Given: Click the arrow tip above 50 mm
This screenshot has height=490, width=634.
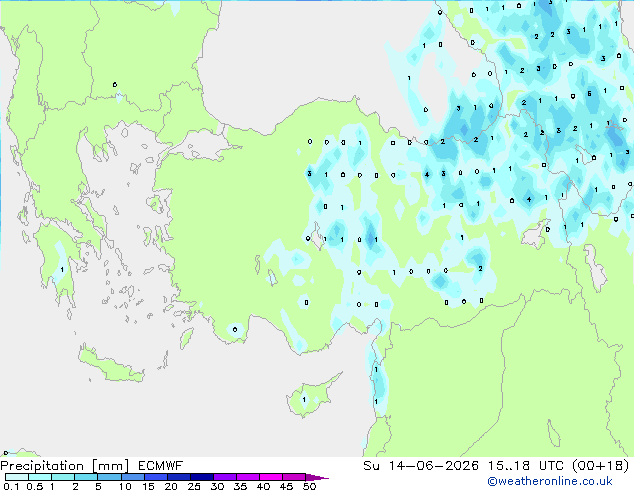Looking at the screenshot, I should coord(317,478).
